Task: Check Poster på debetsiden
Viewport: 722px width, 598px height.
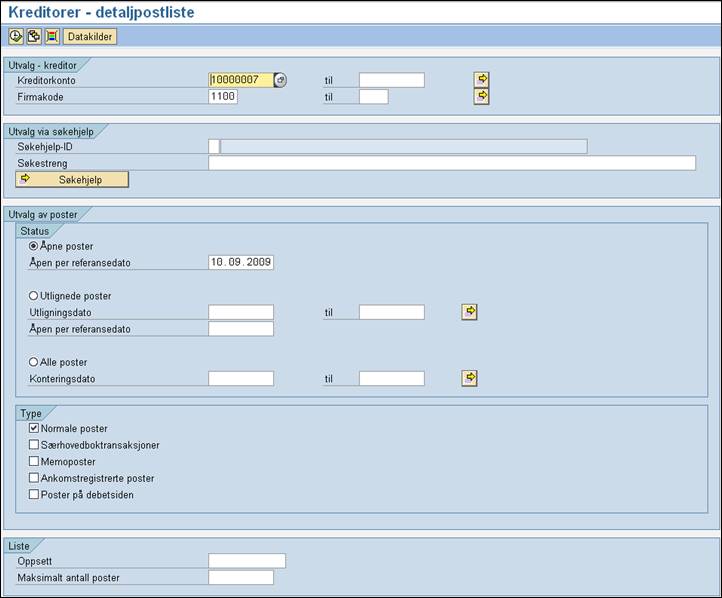Action: tap(34, 494)
